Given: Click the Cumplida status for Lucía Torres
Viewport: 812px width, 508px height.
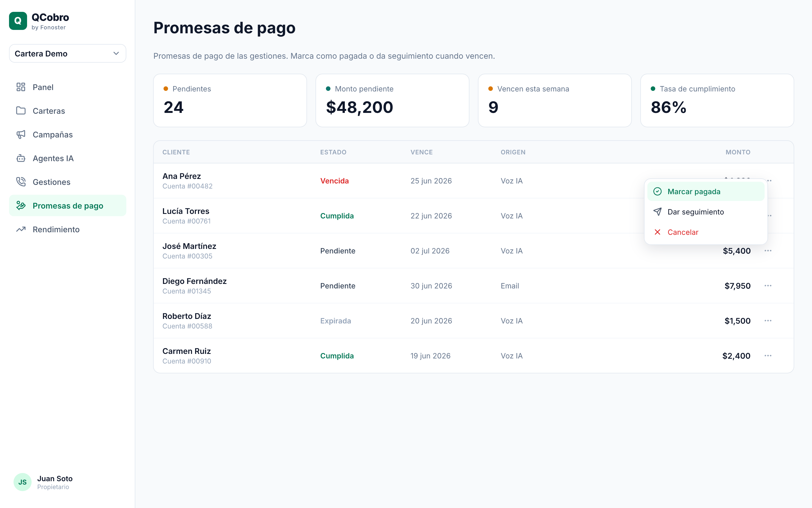Looking at the screenshot, I should (x=337, y=216).
